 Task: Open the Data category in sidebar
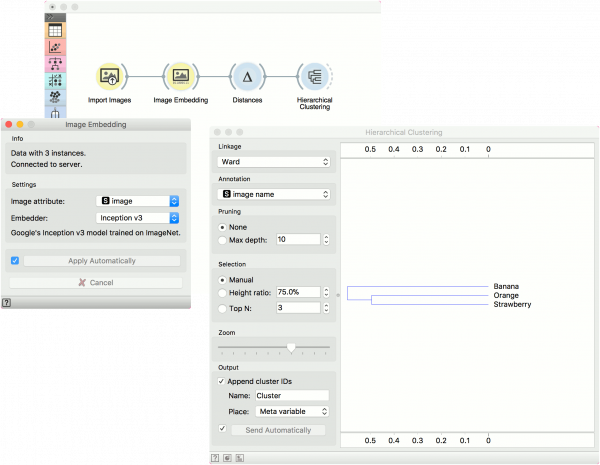coord(54,31)
